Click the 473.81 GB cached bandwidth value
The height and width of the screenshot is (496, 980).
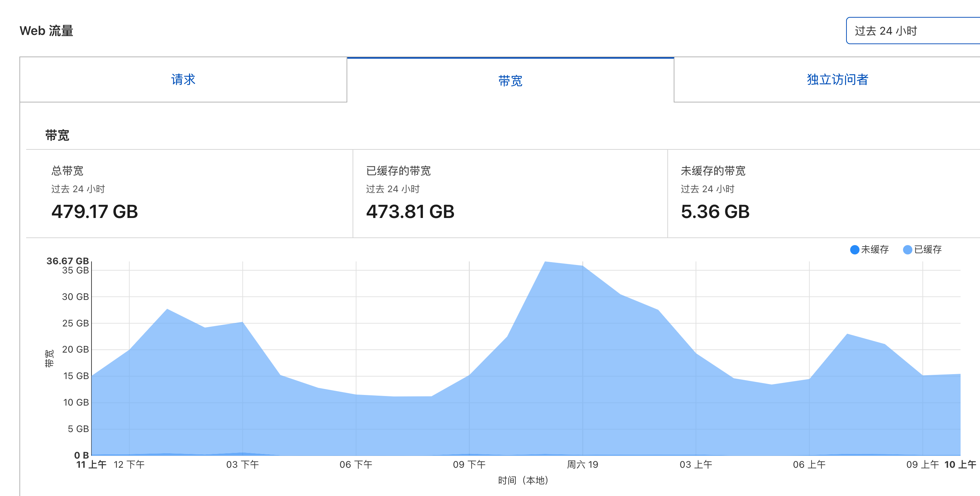pos(410,212)
